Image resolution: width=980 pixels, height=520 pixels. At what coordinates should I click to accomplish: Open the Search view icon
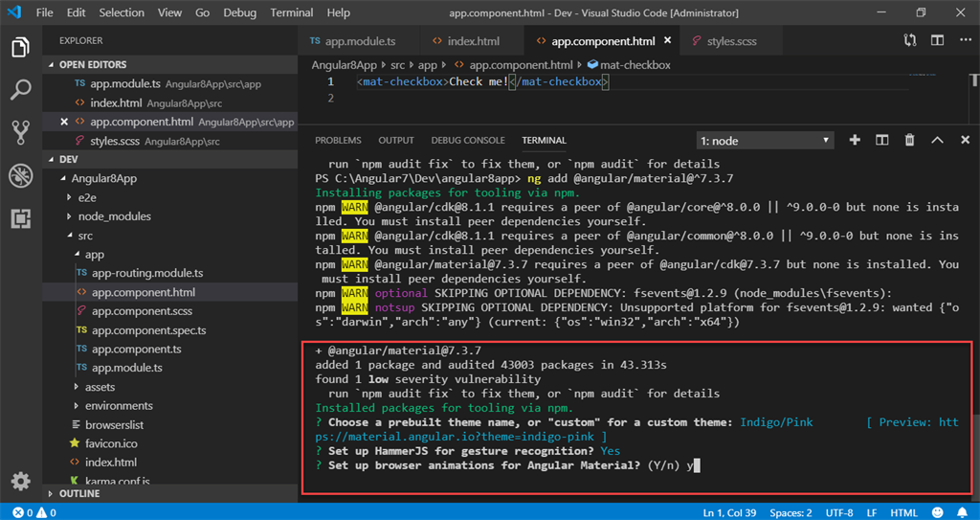tap(20, 91)
